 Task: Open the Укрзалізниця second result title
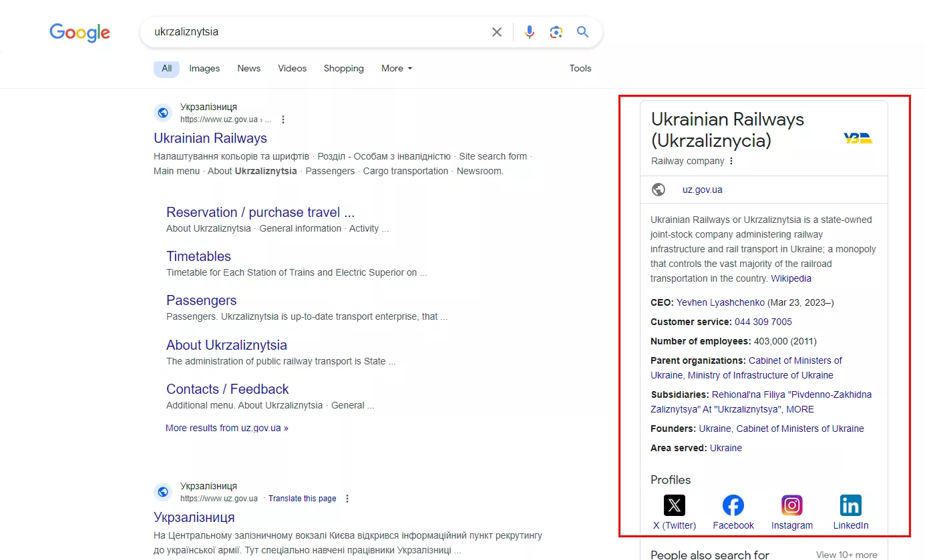[x=194, y=517]
